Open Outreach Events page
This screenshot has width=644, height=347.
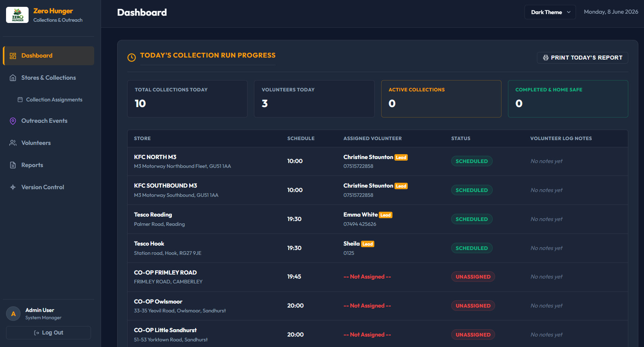[48, 121]
